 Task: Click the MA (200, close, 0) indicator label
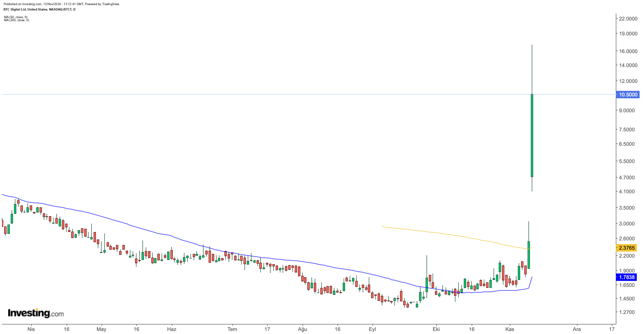[x=17, y=20]
